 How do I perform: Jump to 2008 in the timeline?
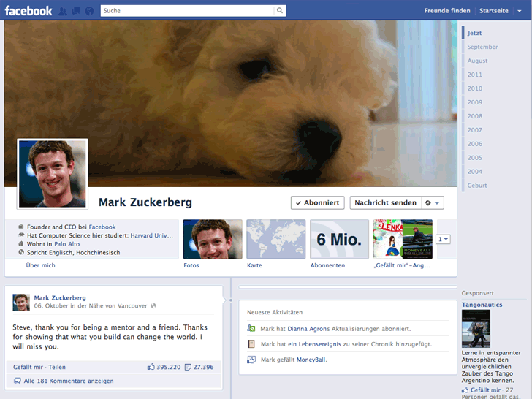[475, 116]
